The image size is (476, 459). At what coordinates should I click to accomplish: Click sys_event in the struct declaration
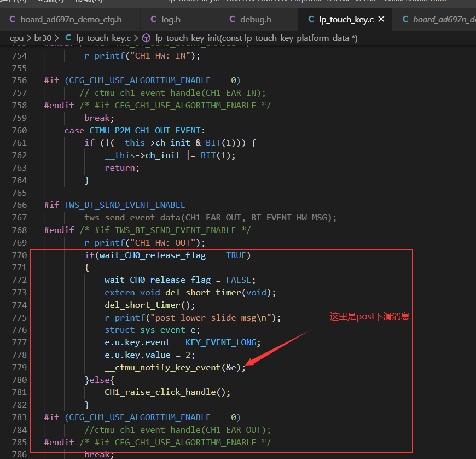pos(162,330)
